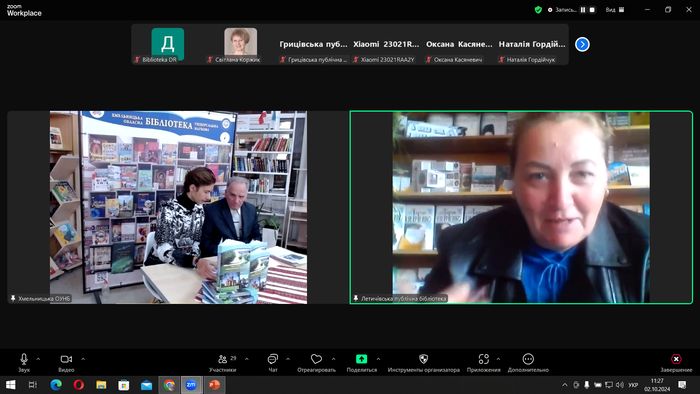Screen dimensions: 700x394
Task: Open the Windows notification center
Action: (682, 385)
